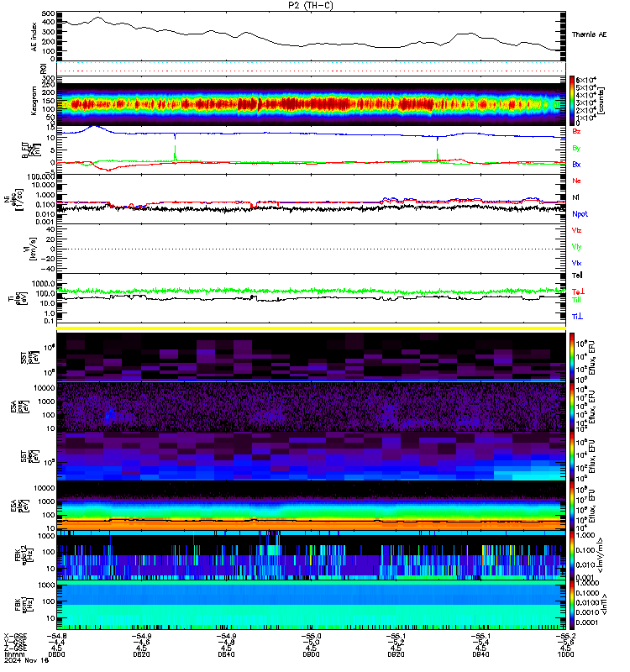Click the '0800' time tick label
Screen dimensions: 630x672
click(56, 654)
